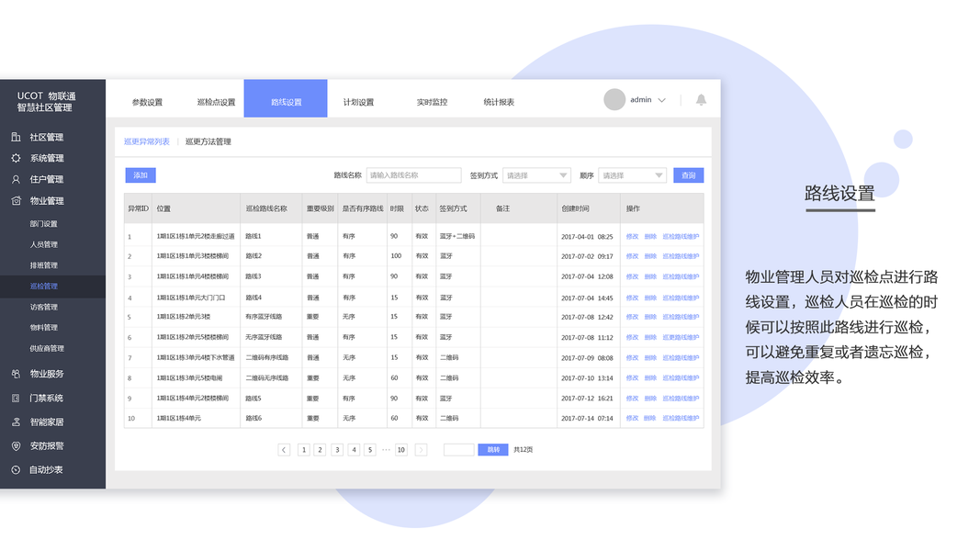Open the 计划设置 tab

tap(358, 102)
